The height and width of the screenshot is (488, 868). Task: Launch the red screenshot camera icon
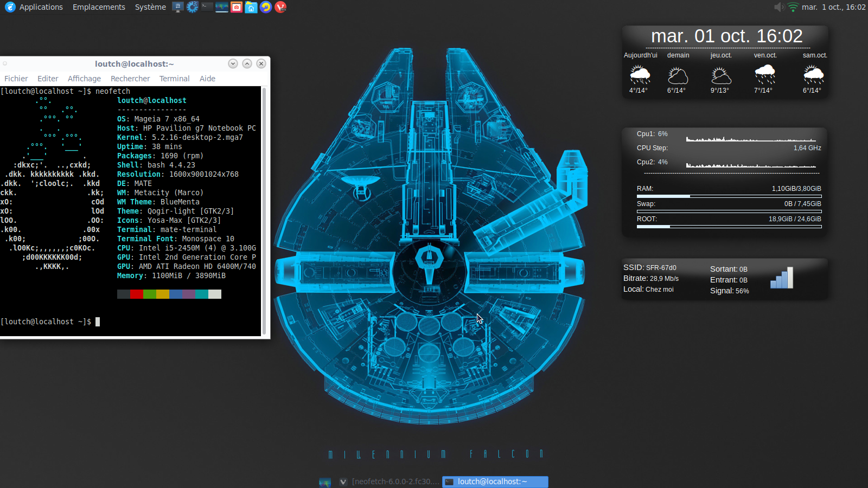(237, 7)
